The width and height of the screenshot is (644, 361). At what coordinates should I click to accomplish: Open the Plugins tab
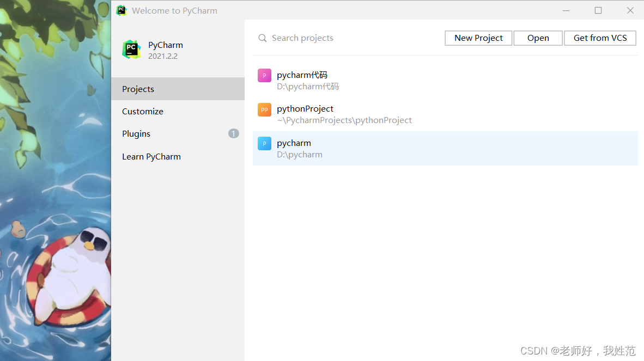(x=178, y=134)
